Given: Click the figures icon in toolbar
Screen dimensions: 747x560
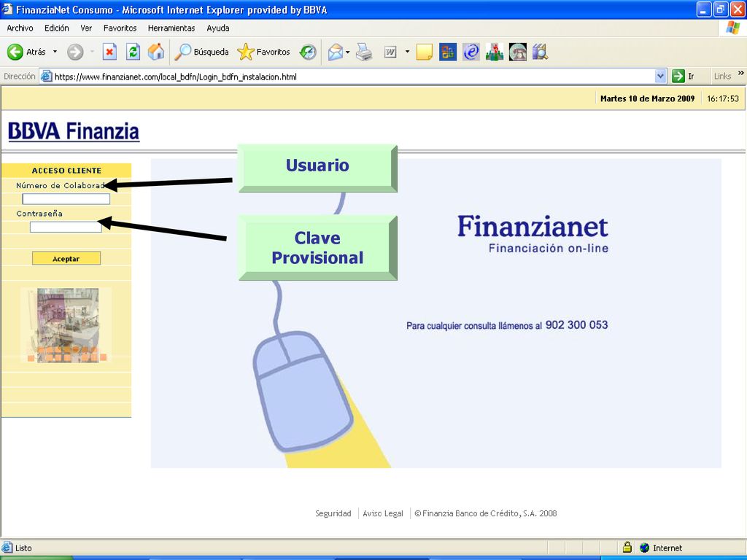Looking at the screenshot, I should point(495,52).
